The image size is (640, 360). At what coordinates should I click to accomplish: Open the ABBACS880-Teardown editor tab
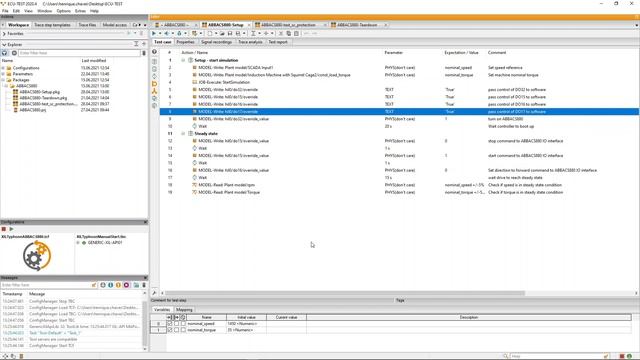point(357,25)
